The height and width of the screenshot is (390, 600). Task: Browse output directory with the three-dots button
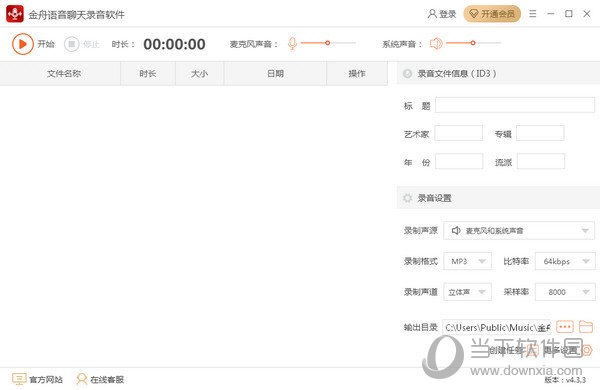[565, 327]
